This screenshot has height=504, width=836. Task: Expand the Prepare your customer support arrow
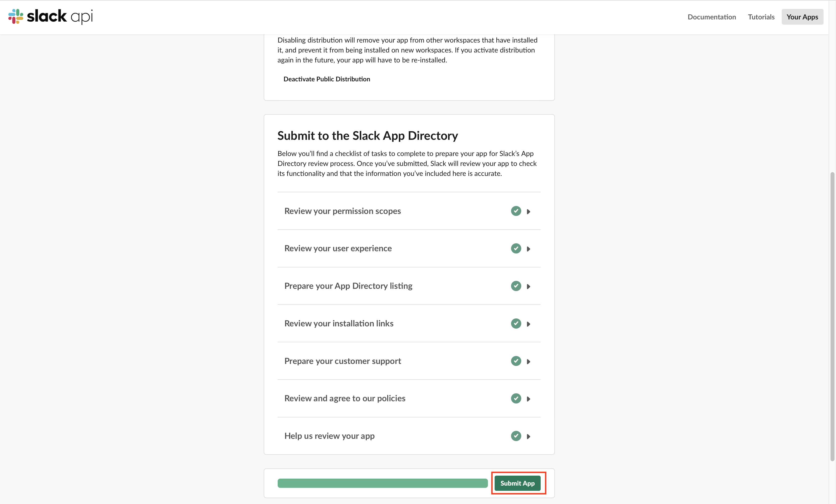tap(528, 361)
